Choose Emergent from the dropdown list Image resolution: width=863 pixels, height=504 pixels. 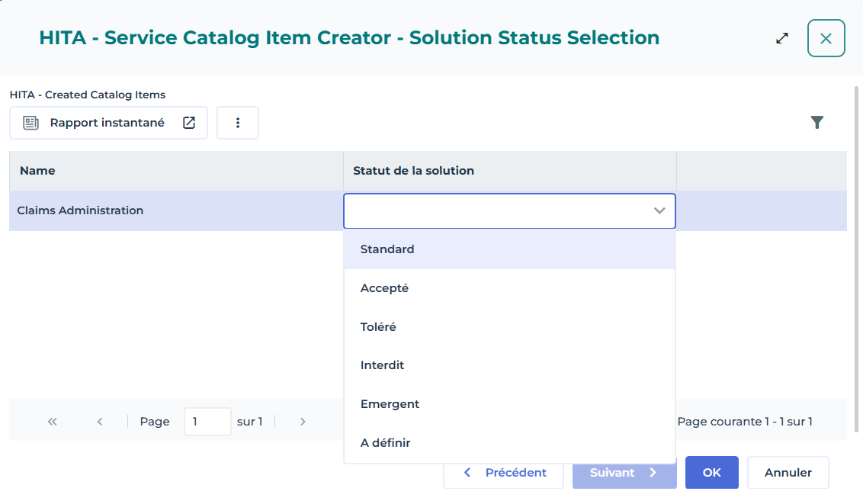coord(390,404)
